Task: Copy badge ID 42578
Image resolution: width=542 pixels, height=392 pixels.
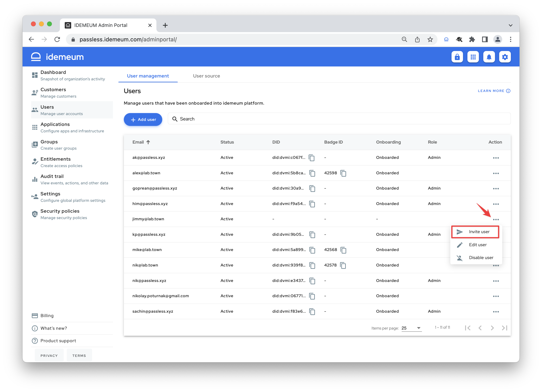Action: click(x=343, y=265)
